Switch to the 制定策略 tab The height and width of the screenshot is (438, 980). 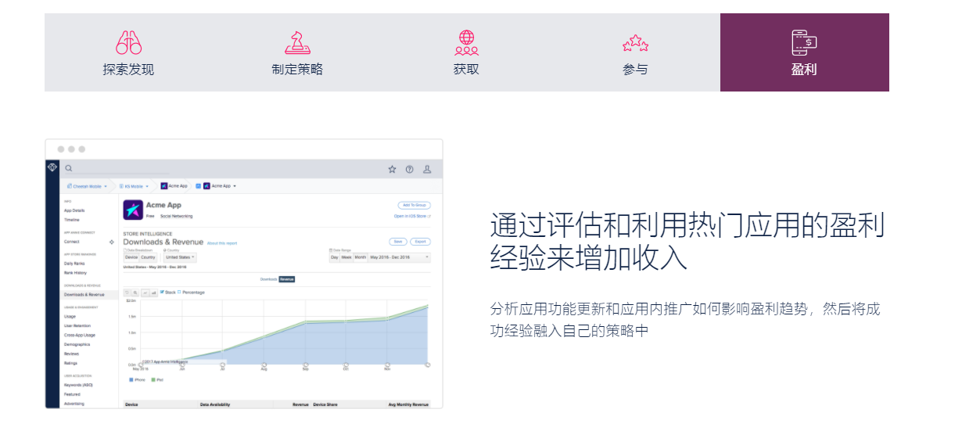[297, 52]
